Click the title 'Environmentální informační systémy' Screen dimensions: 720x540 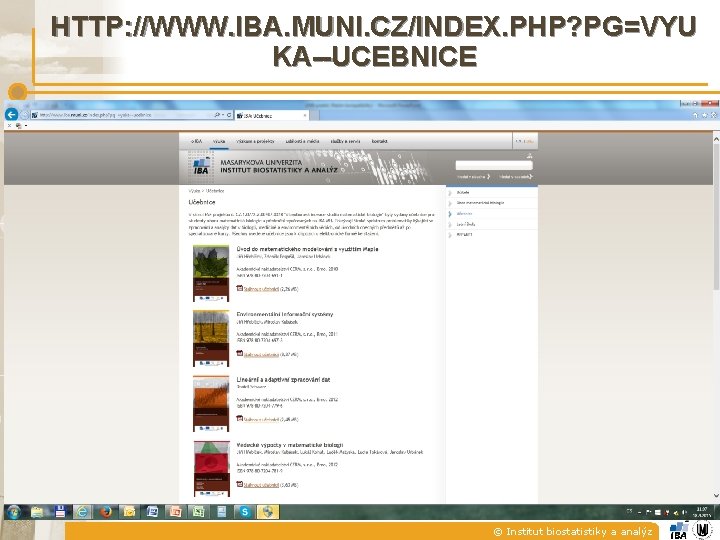(285, 314)
